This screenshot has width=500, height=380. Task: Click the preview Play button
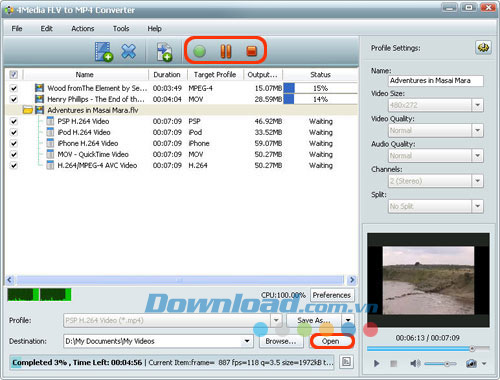pos(377,363)
